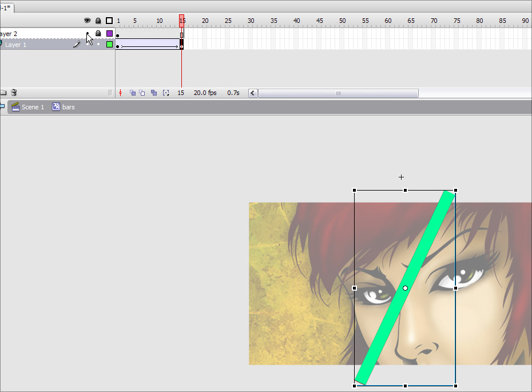The image size is (532, 392).
Task: Toggle lock dot on Layer 1
Action: coord(98,45)
